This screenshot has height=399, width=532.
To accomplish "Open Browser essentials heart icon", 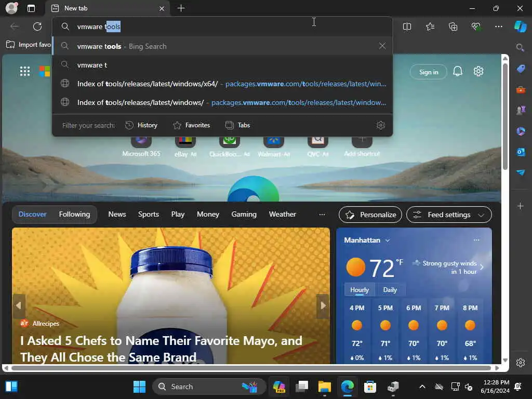I will (x=476, y=26).
